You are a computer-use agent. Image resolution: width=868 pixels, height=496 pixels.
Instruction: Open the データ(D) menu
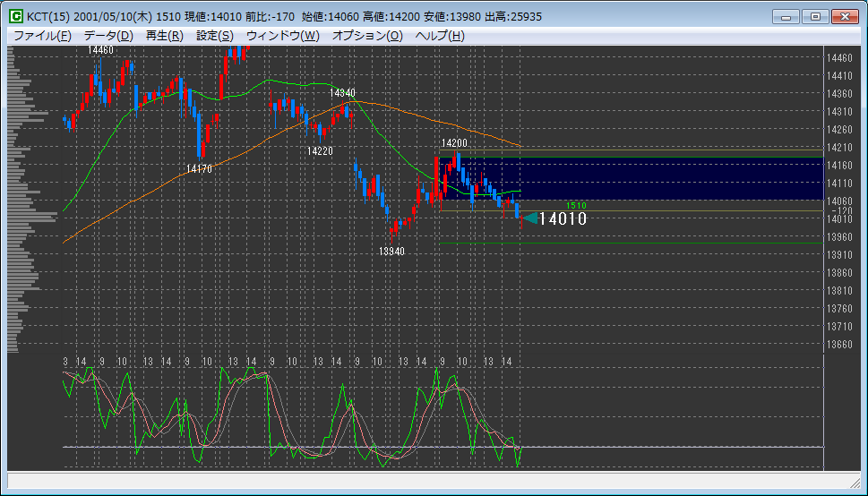point(108,36)
